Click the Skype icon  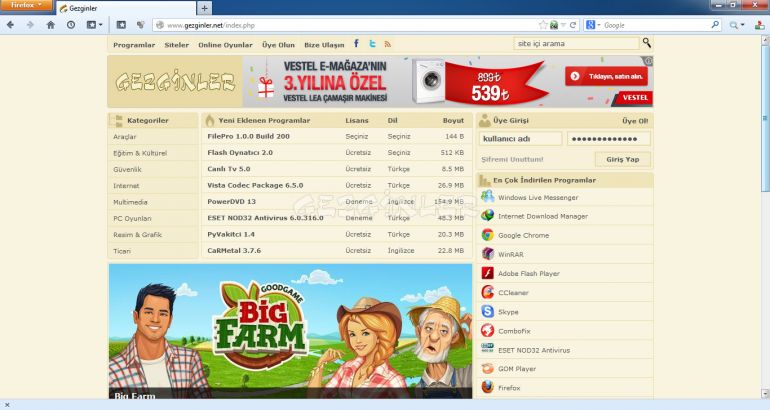[x=487, y=311]
